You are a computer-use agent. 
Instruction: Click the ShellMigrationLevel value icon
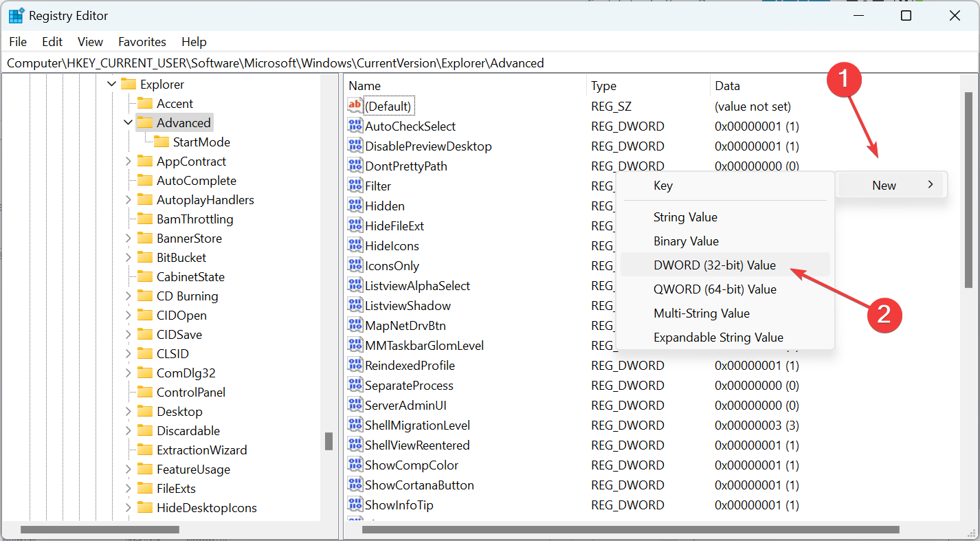(x=355, y=425)
